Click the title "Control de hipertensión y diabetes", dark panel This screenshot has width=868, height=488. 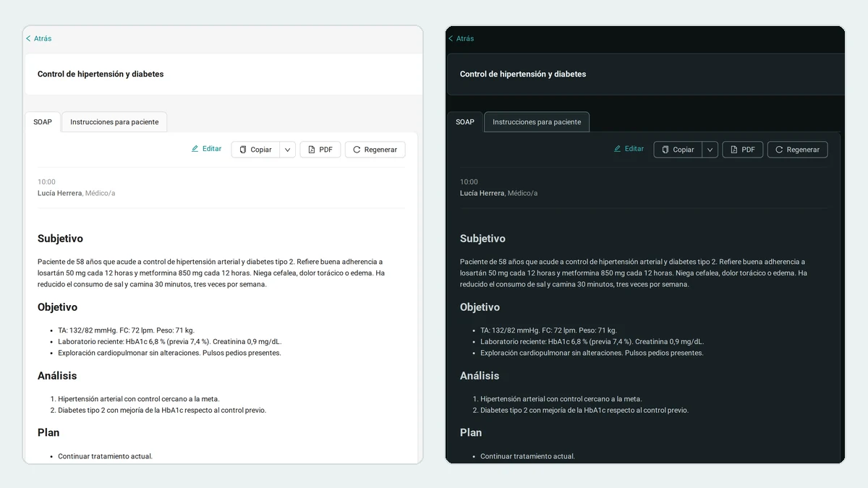click(x=523, y=74)
